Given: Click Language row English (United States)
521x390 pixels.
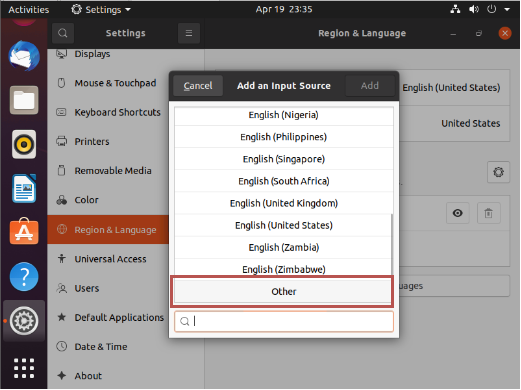Looking at the screenshot, I should (455, 88).
